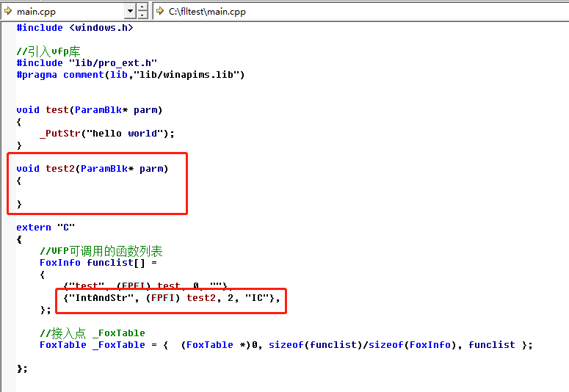
Task: Click the FoxTable _FoxTable = assignment start
Action: [x=98, y=345]
